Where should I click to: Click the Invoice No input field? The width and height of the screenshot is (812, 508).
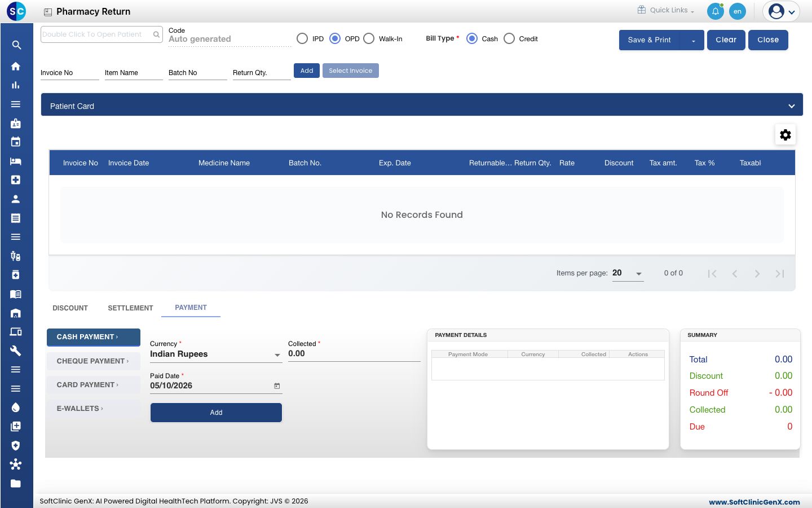[70, 73]
